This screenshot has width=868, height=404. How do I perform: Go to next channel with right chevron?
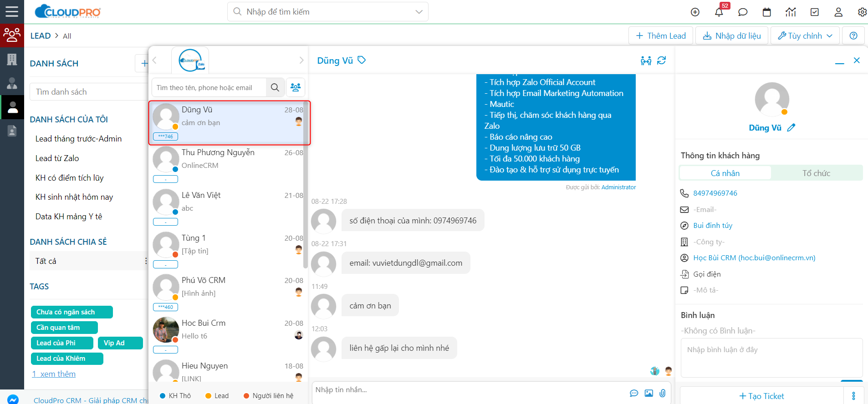pyautogui.click(x=301, y=60)
